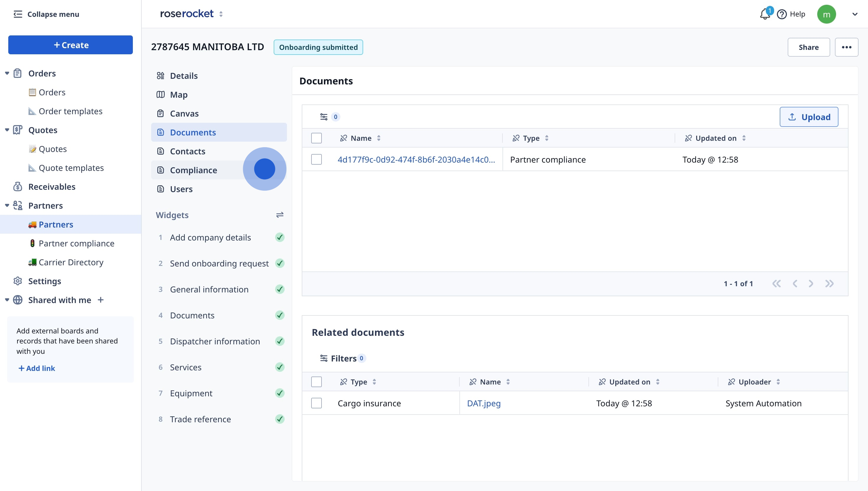Click the Documents table filter icon
This screenshot has height=491, width=868.
(x=324, y=117)
